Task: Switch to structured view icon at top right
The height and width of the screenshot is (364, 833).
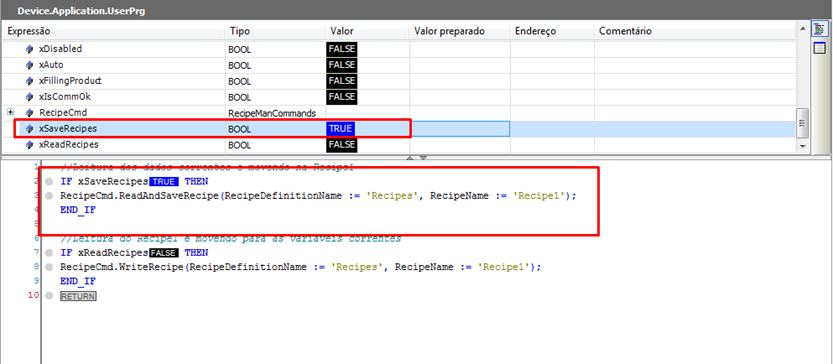Action: point(819,30)
